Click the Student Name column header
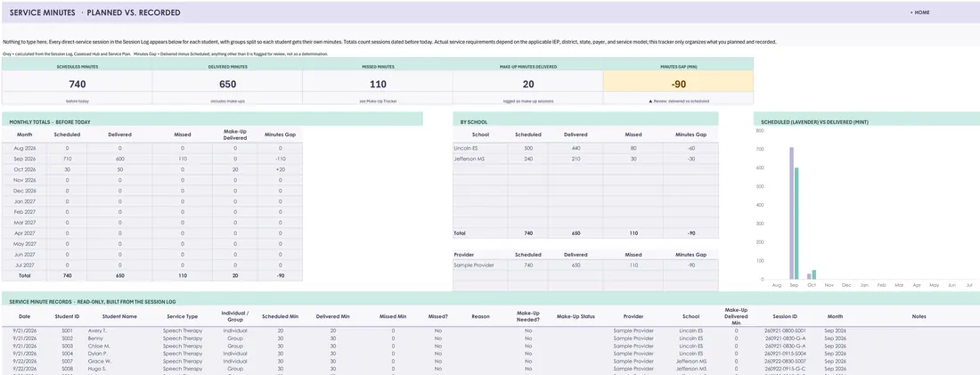This screenshot has height=375, width=980. 119,316
